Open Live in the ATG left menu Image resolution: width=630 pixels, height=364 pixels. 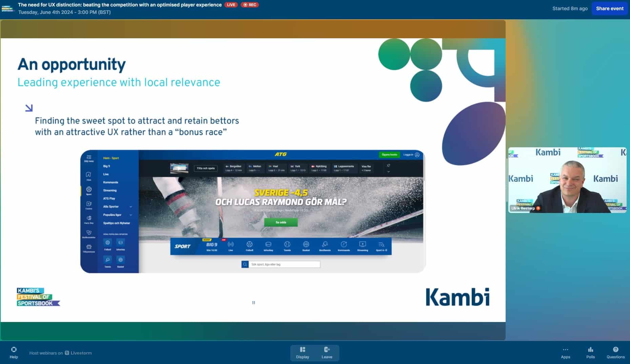pyautogui.click(x=106, y=174)
